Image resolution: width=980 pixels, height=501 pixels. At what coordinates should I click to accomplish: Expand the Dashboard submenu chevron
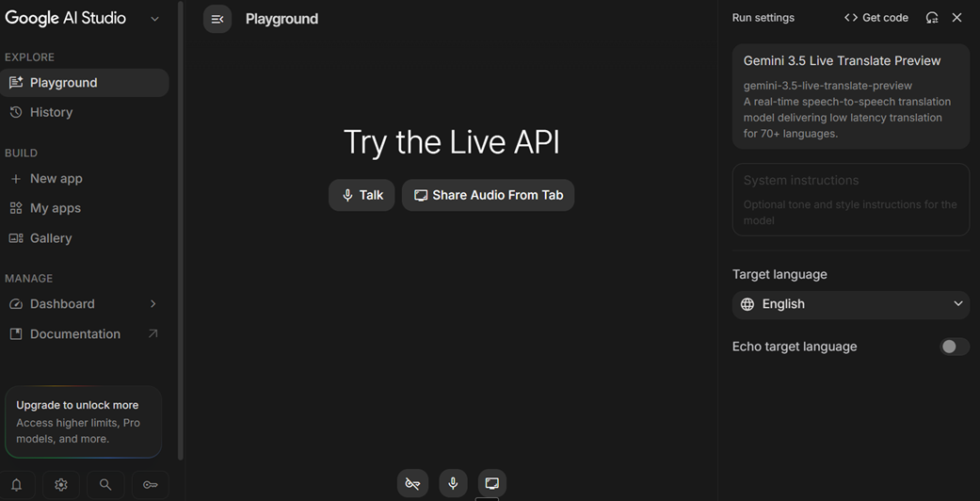[153, 304]
